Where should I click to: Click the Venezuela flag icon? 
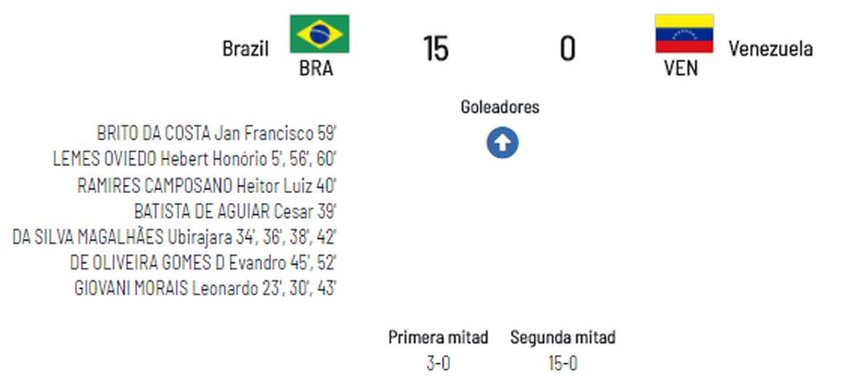coord(684,34)
